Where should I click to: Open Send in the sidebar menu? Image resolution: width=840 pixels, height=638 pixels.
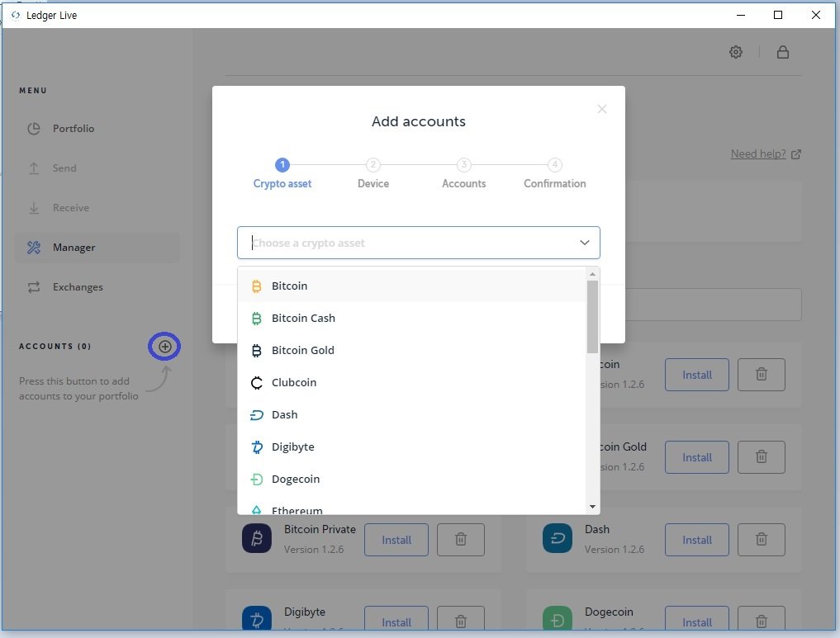[x=97, y=168]
